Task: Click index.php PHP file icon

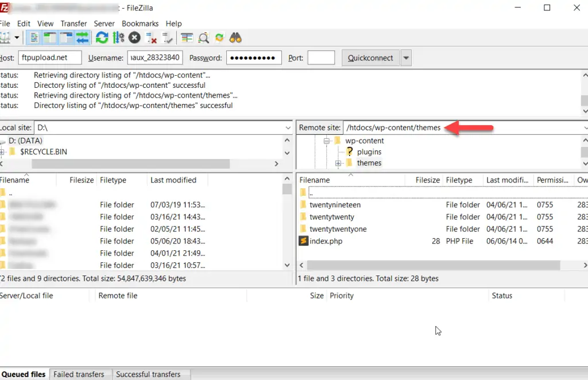Action: tap(303, 241)
